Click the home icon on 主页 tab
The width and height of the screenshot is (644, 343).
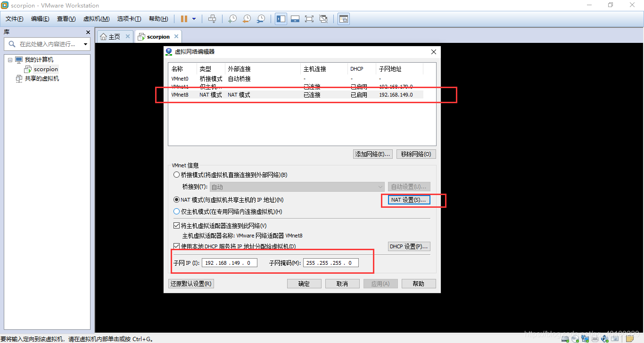click(x=103, y=37)
